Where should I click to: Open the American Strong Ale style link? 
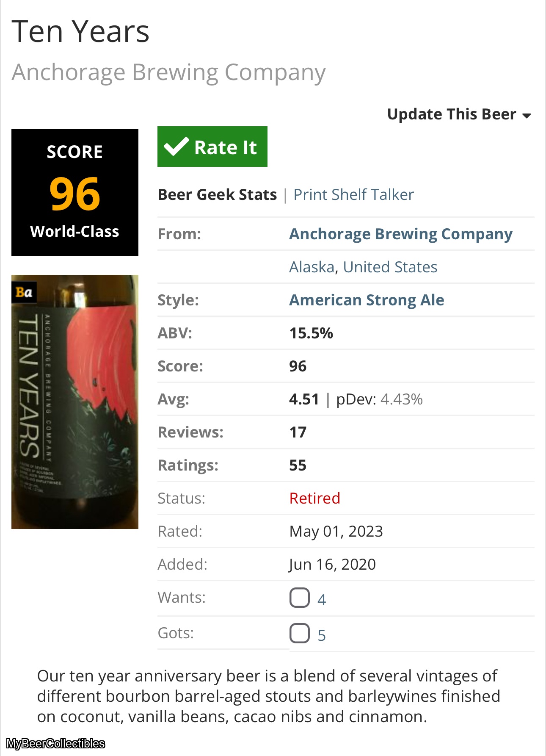click(367, 300)
